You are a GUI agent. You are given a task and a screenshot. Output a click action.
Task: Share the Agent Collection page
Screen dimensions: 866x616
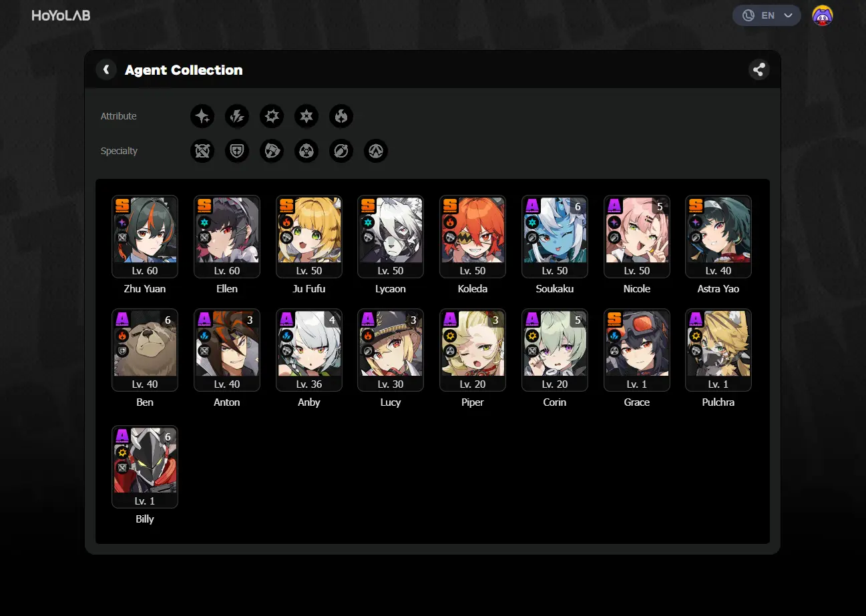(759, 69)
